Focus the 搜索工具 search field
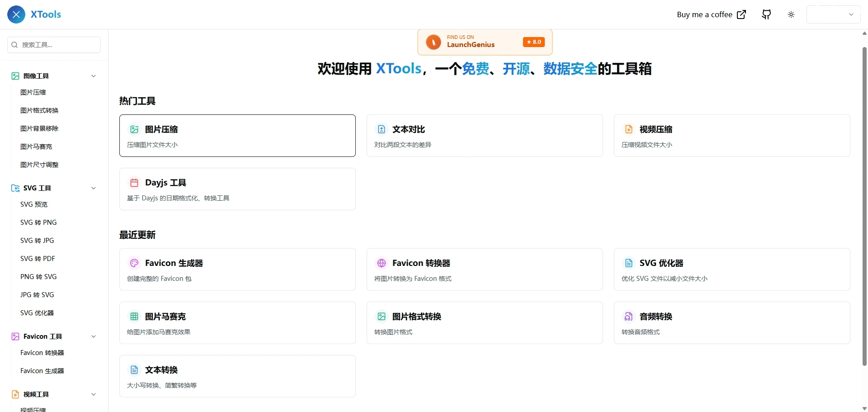 (54, 45)
